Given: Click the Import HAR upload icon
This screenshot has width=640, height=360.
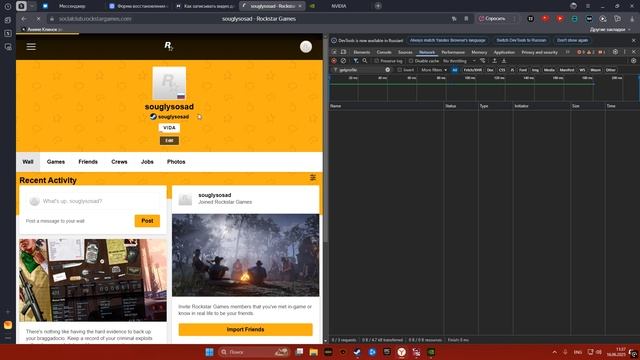Looking at the screenshot, I should pos(494,61).
